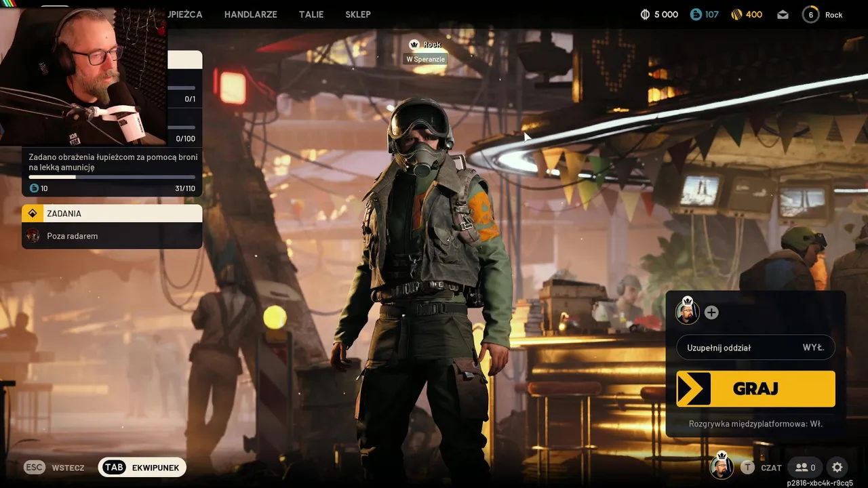Toggle Uzupełnij oddział squad fill option

[x=755, y=348]
